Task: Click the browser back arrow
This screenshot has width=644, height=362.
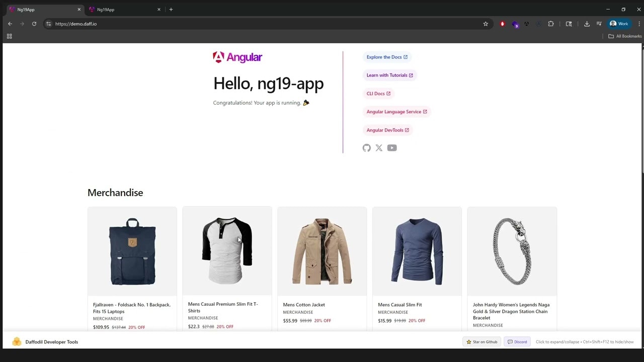Action: [10, 24]
